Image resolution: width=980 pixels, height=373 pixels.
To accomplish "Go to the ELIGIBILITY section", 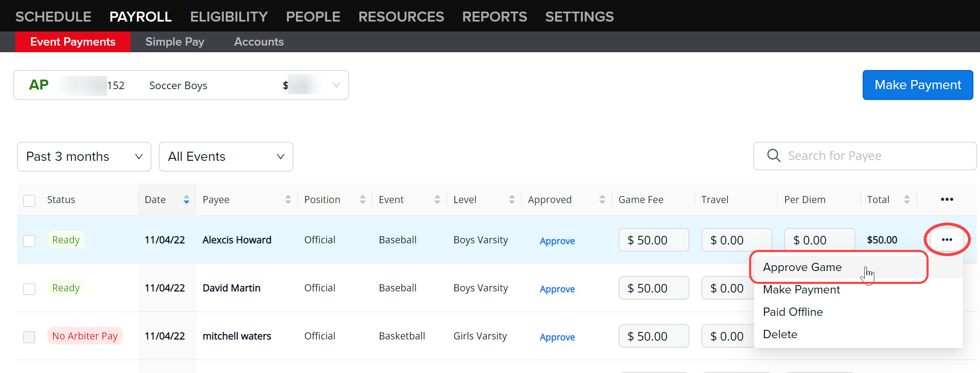I will click(229, 17).
